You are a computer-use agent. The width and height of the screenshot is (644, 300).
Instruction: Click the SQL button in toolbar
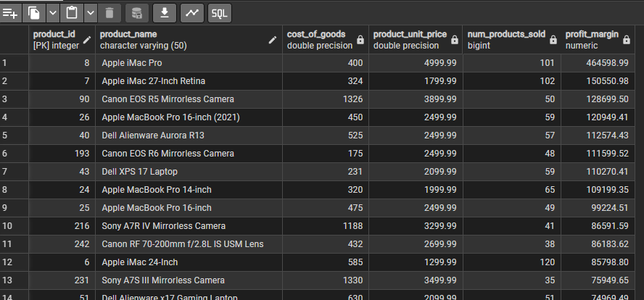[220, 13]
